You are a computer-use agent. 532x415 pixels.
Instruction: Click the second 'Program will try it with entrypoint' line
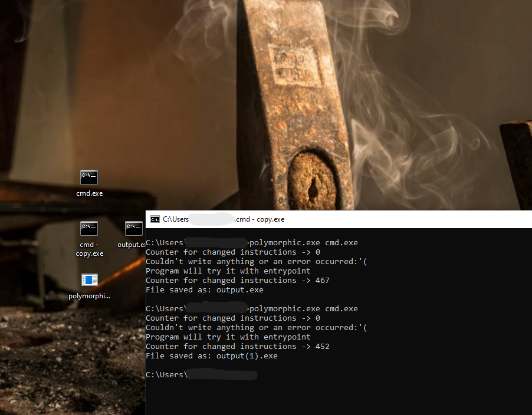(x=228, y=337)
